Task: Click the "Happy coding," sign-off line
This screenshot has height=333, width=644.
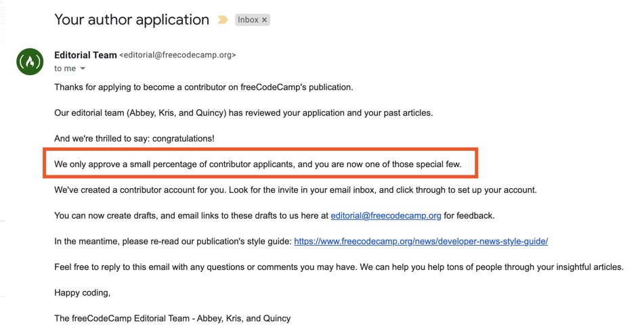Action: tap(82, 293)
